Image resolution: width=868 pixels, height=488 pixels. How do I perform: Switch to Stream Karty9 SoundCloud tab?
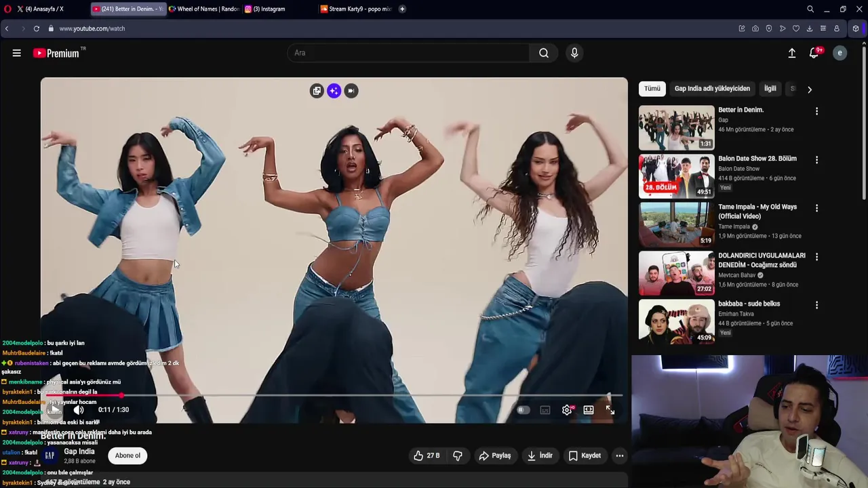(x=356, y=9)
